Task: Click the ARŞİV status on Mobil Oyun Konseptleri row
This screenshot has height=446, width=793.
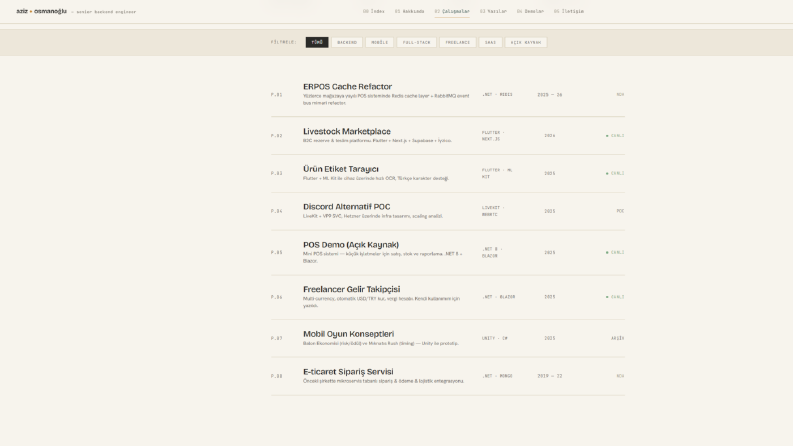Action: 618,338
